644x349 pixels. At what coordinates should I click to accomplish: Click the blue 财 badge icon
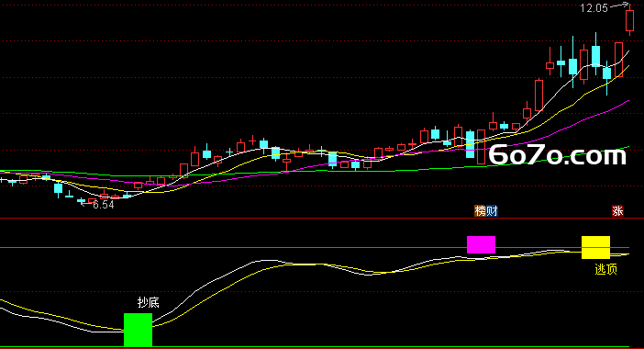point(492,211)
